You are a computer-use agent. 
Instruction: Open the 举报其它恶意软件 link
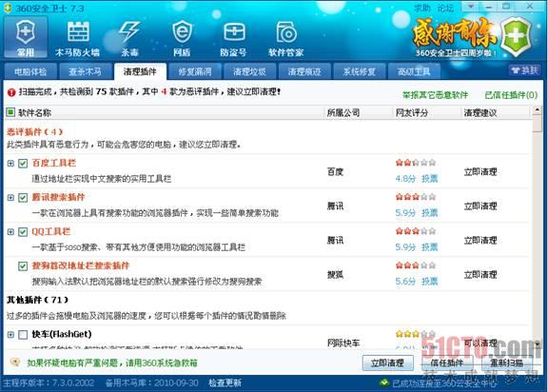coord(435,95)
